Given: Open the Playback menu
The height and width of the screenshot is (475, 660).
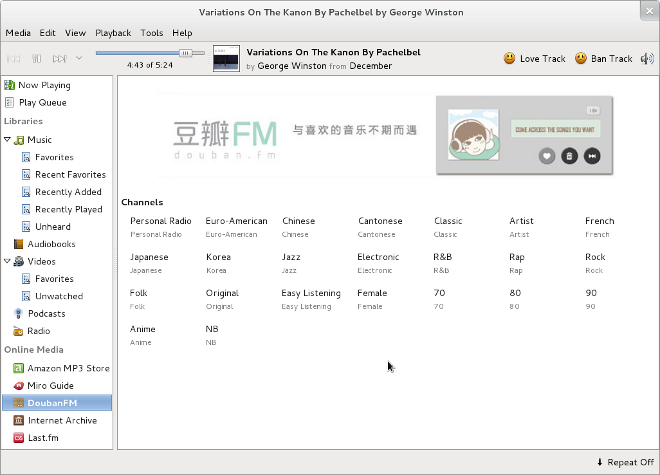Looking at the screenshot, I should click(x=113, y=33).
